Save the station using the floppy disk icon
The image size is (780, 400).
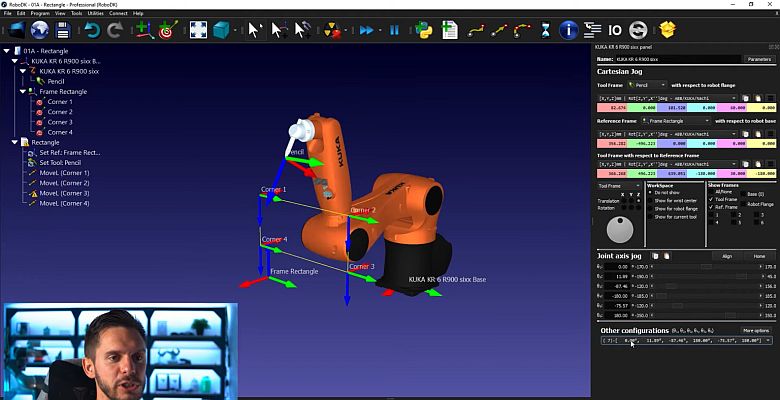pos(63,30)
